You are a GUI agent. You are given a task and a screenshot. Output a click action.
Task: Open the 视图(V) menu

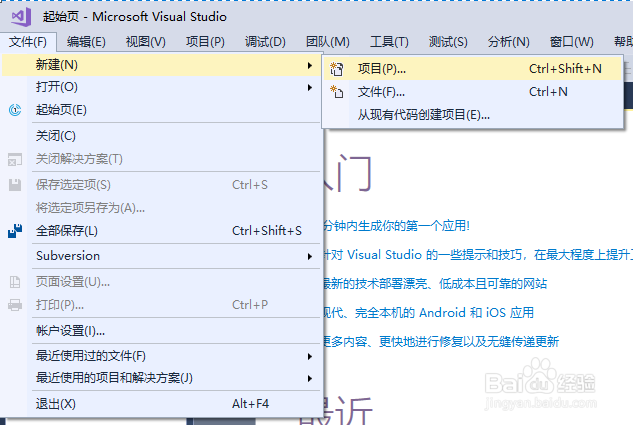pos(145,42)
